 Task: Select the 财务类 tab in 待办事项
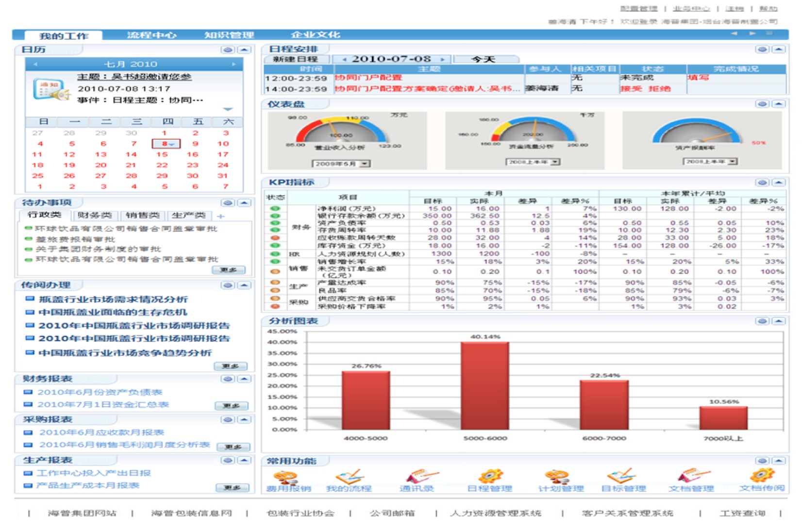(95, 215)
